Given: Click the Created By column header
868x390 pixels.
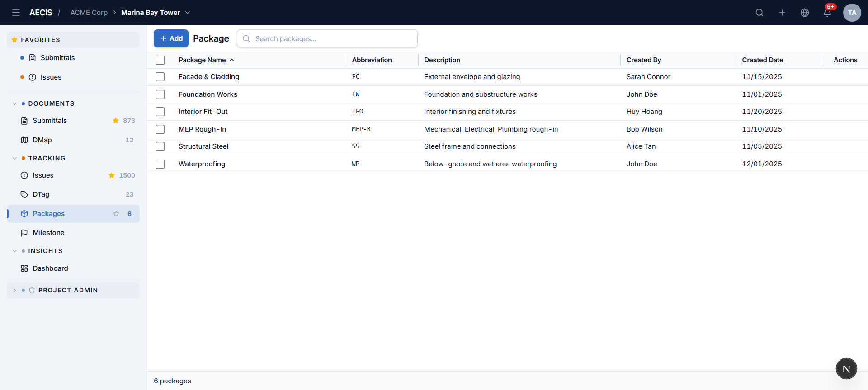Looking at the screenshot, I should [x=644, y=60].
